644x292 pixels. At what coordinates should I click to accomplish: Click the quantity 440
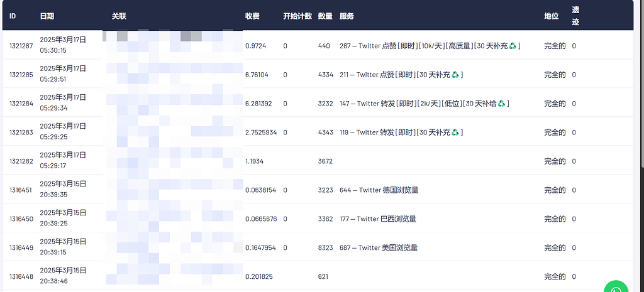324,46
